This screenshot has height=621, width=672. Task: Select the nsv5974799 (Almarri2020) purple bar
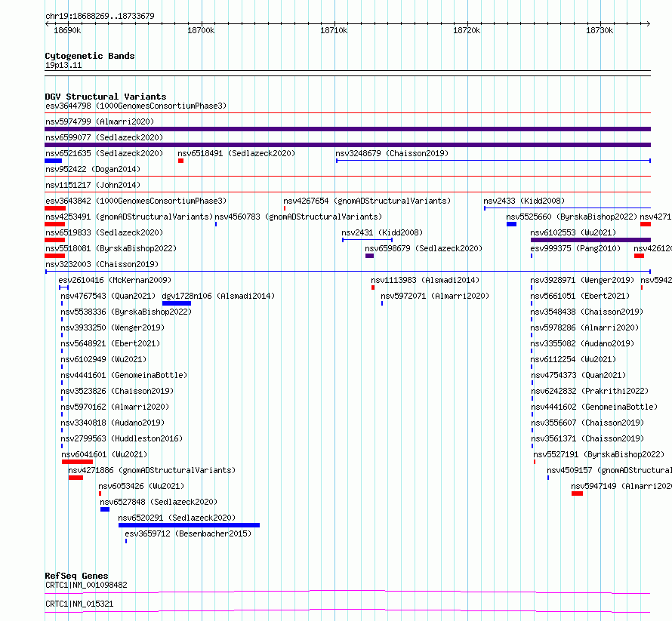coord(347,129)
